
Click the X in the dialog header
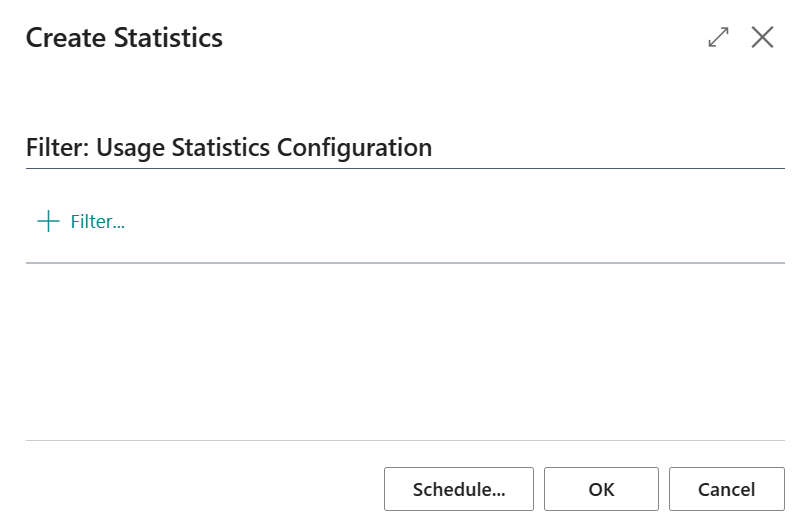[x=762, y=37]
